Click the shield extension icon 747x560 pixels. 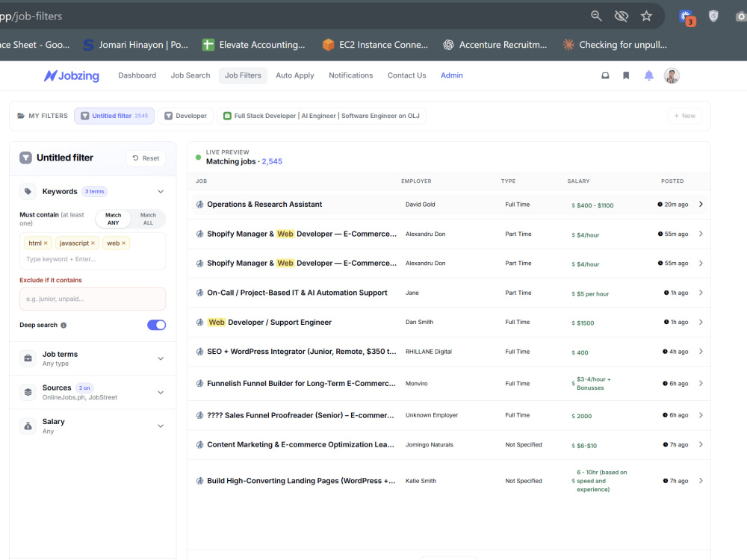pos(713,16)
